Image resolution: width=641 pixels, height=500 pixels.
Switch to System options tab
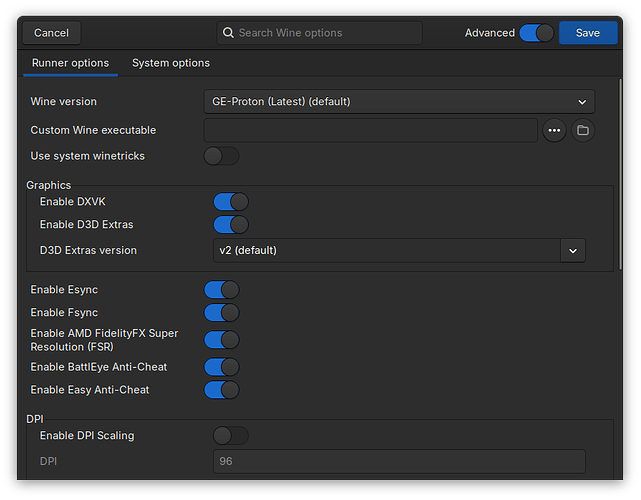[171, 63]
